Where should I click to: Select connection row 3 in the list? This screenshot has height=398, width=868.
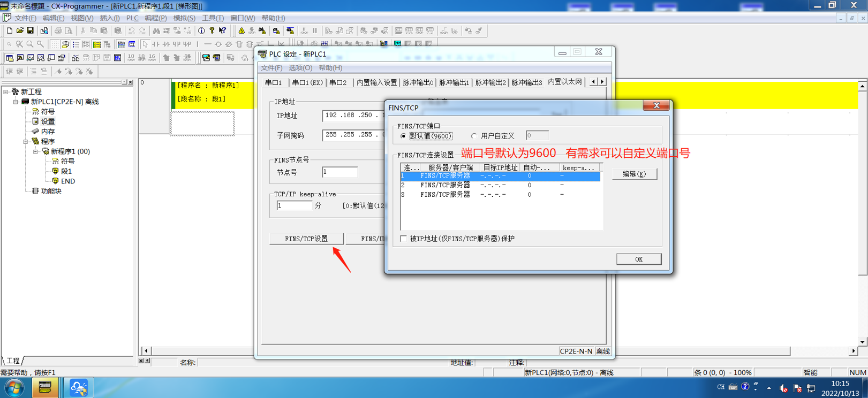tap(500, 195)
